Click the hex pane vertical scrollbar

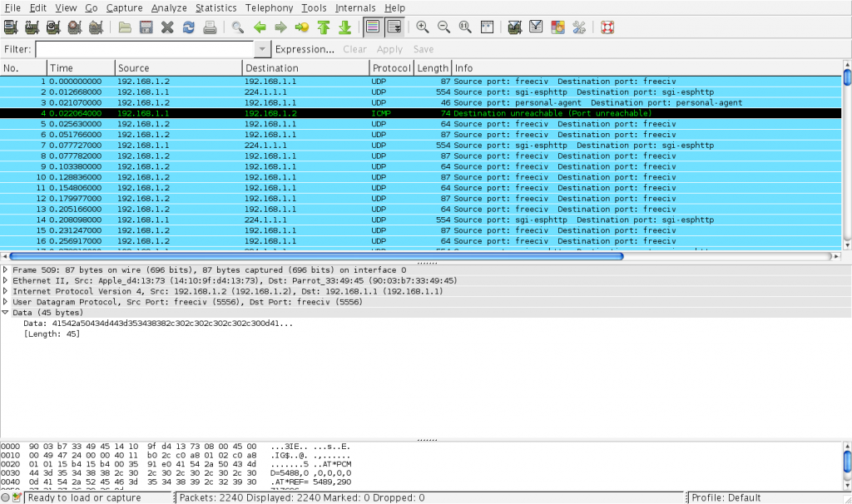click(x=846, y=462)
